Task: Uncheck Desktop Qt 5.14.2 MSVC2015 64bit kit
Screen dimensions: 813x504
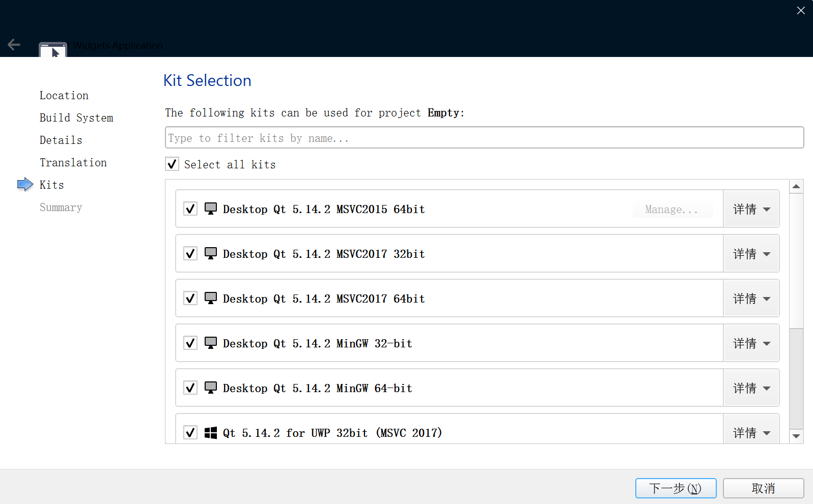Action: click(190, 209)
